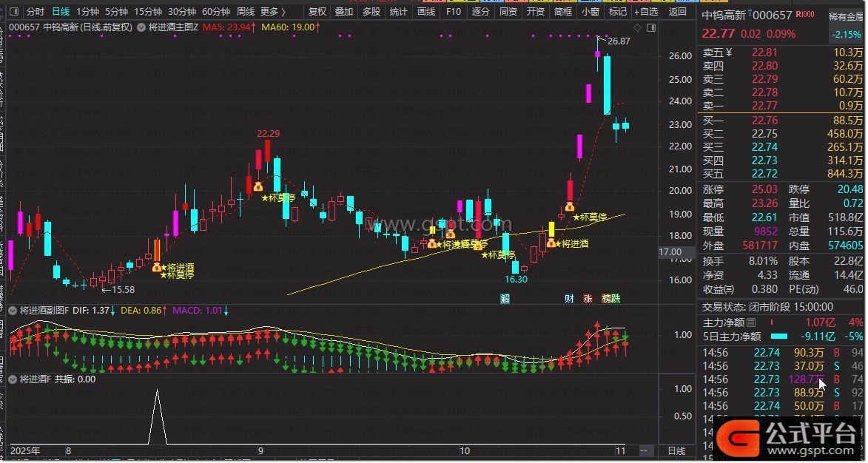This screenshot has width=868, height=463.
Task: Click the panel layout icon beside the diamond
Action: (x=650, y=27)
